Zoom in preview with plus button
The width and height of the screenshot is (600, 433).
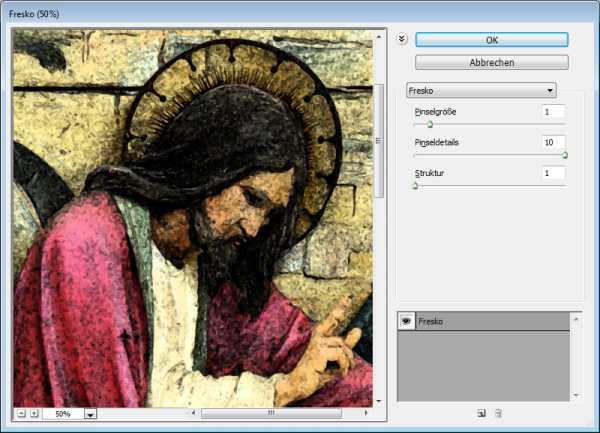tap(34, 413)
